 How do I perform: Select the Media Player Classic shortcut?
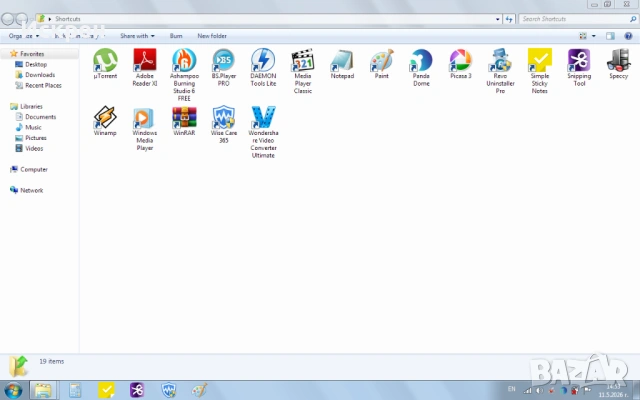pos(303,71)
